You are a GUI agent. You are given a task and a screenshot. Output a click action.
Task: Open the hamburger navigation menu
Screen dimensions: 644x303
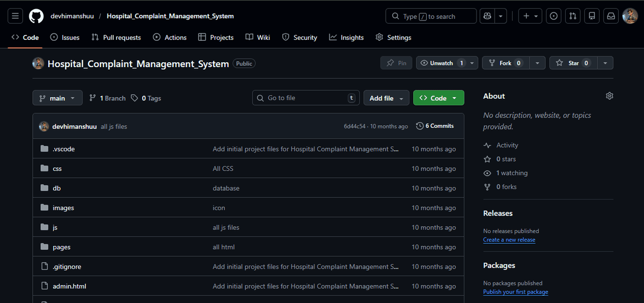[16, 16]
